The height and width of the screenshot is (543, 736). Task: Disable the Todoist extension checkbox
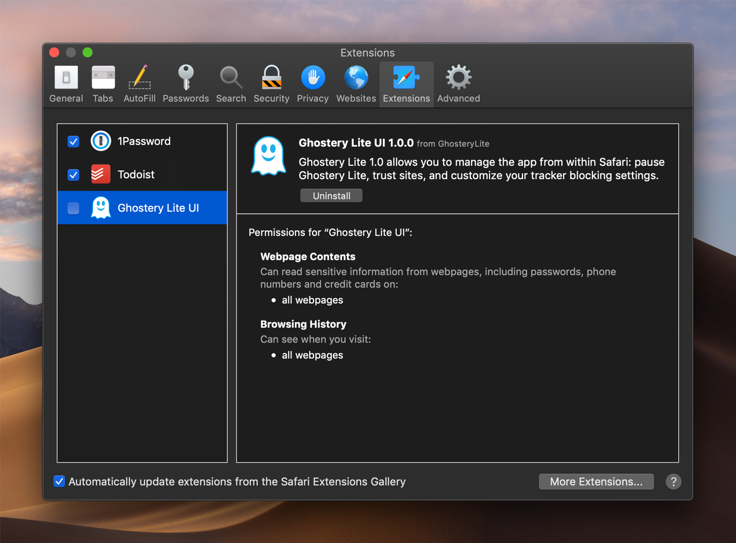click(x=73, y=175)
